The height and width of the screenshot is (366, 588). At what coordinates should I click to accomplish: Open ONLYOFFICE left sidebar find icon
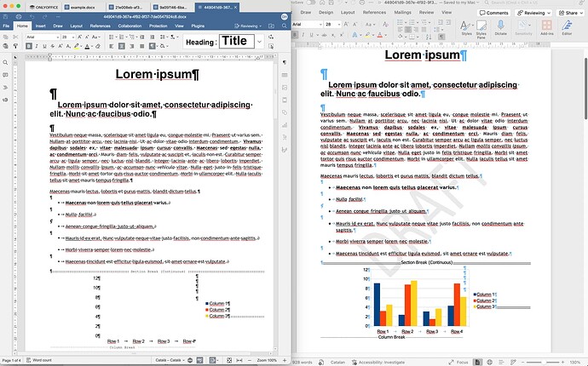(5, 63)
